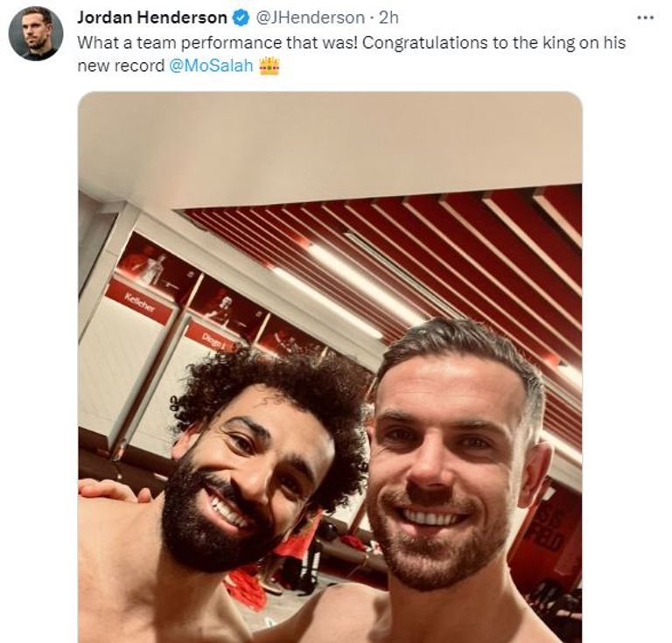Click the phrase "new record" in tweet
The height and width of the screenshot is (643, 672).
121,66
